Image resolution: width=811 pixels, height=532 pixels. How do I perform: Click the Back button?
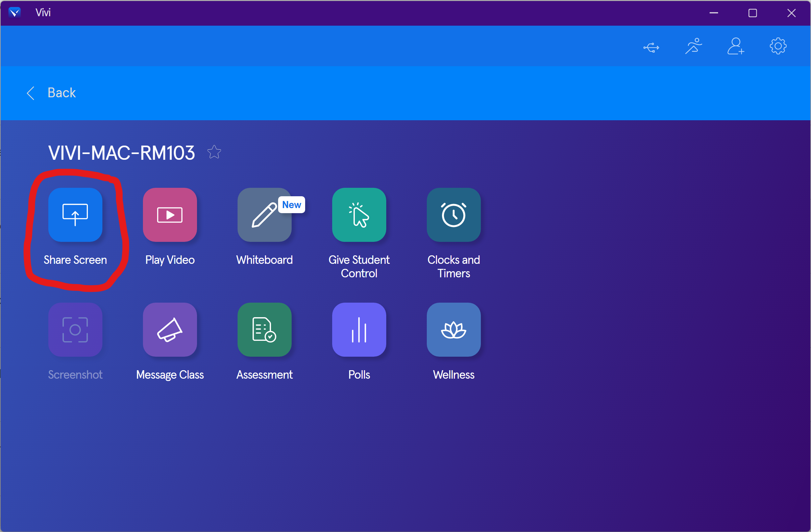62,93
